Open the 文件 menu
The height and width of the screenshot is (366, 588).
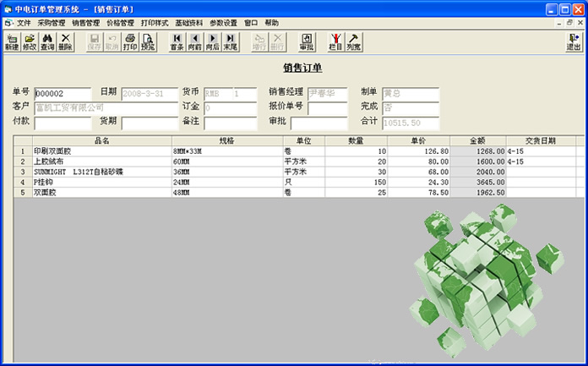pyautogui.click(x=24, y=23)
